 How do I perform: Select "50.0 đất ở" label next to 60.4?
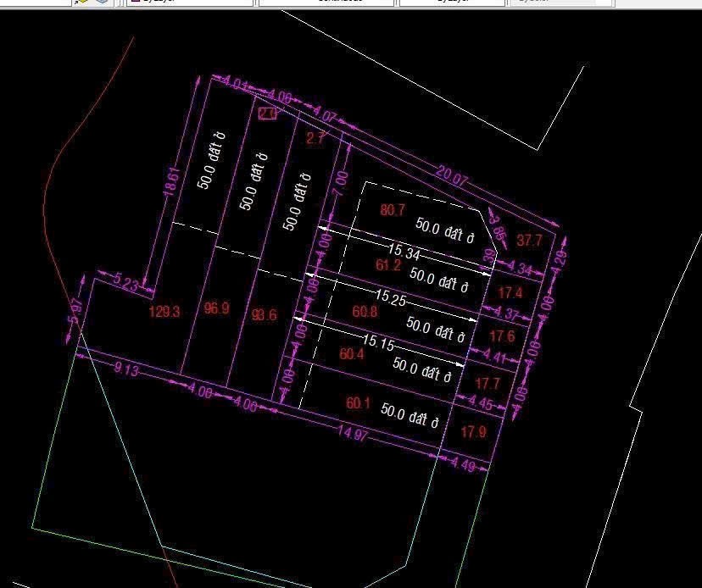[x=421, y=370]
